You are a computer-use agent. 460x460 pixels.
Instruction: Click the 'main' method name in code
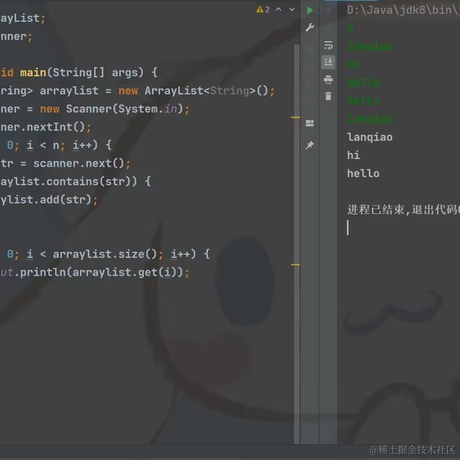[33, 72]
